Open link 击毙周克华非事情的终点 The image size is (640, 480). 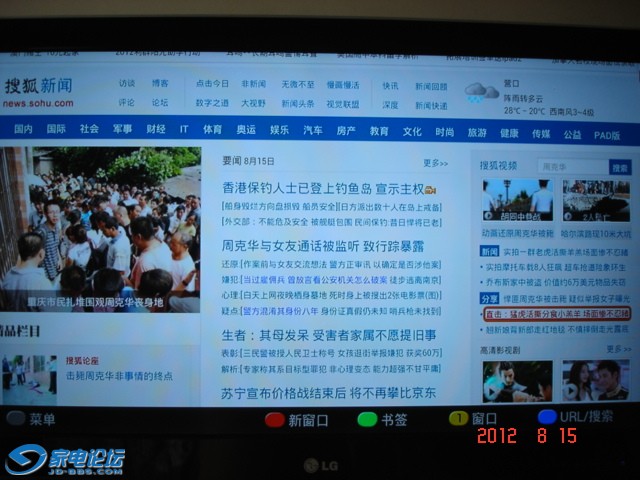(119, 376)
